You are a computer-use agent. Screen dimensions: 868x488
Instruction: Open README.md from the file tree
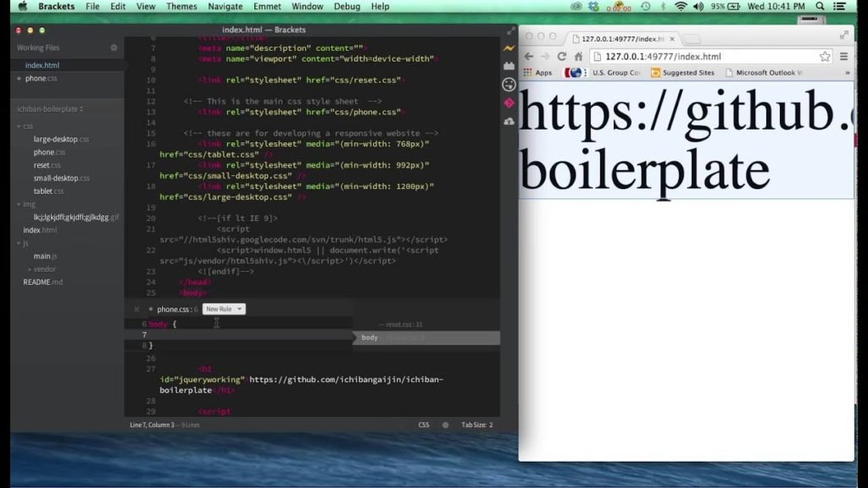[42, 281]
